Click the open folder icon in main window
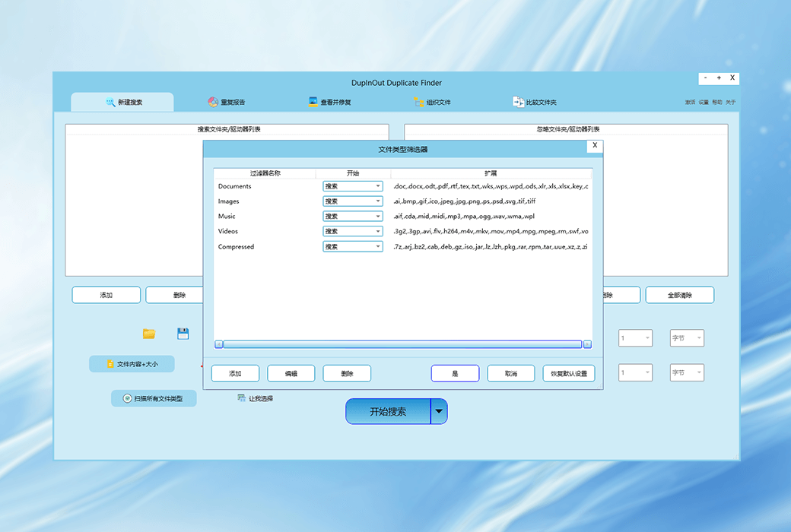Screen dimensions: 791x532 (x=149, y=334)
